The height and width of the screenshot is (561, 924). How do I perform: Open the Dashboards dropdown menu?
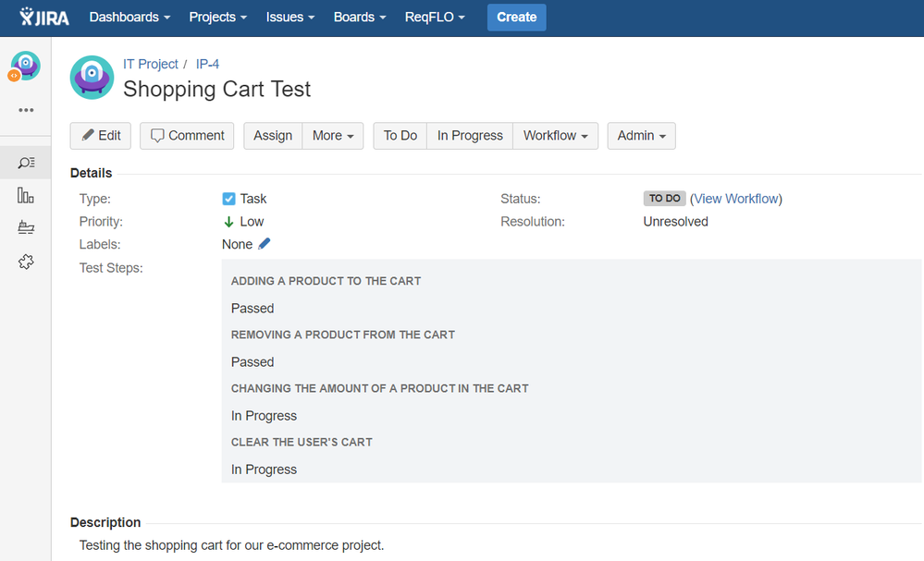tap(129, 17)
